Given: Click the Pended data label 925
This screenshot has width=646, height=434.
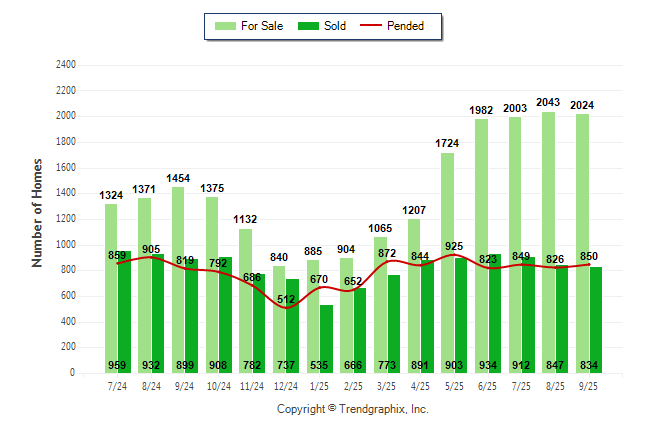Looking at the screenshot, I should pos(455,245).
